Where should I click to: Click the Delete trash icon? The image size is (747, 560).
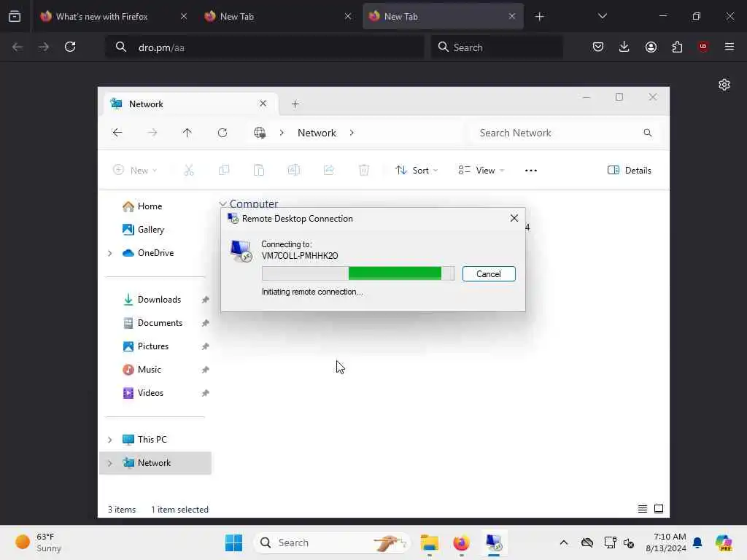pyautogui.click(x=364, y=170)
